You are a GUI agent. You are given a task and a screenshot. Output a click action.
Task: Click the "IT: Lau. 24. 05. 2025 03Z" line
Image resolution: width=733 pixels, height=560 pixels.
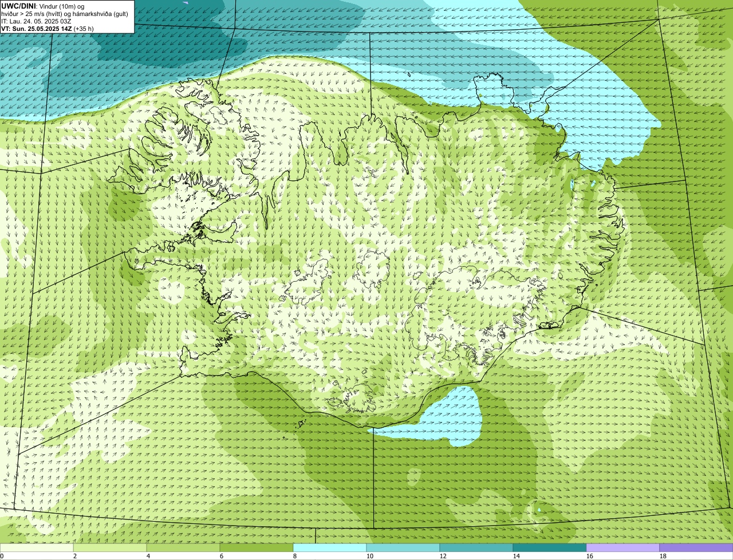pos(36,21)
